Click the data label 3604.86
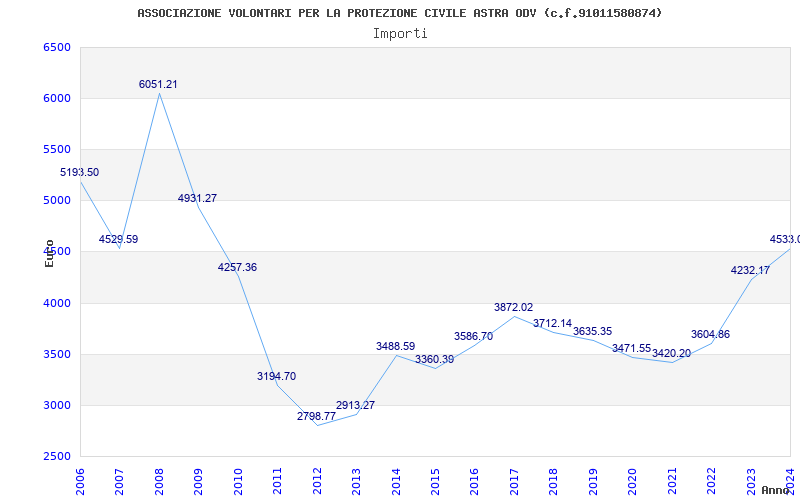800x500 pixels. [711, 335]
